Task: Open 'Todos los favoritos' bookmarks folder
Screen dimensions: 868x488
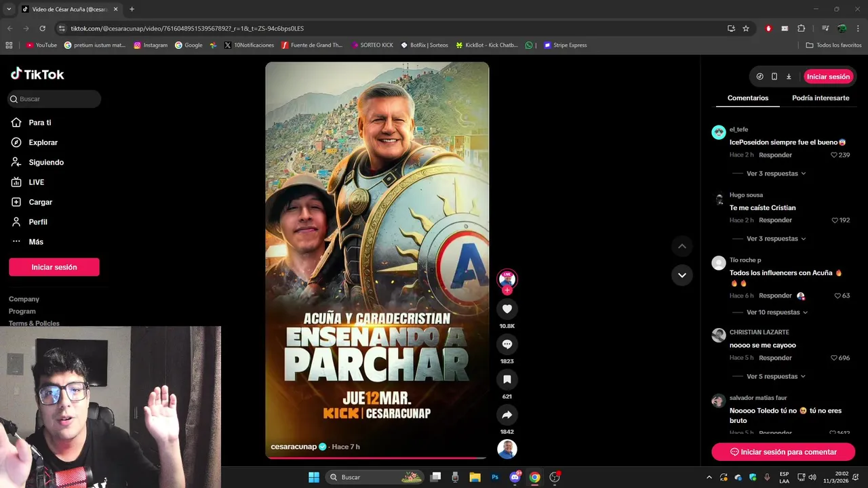Action: point(833,45)
